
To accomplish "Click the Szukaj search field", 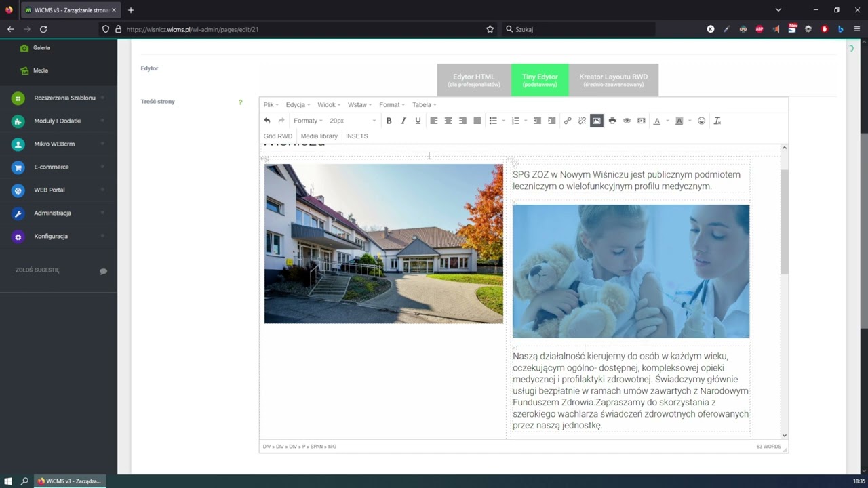I will [580, 29].
